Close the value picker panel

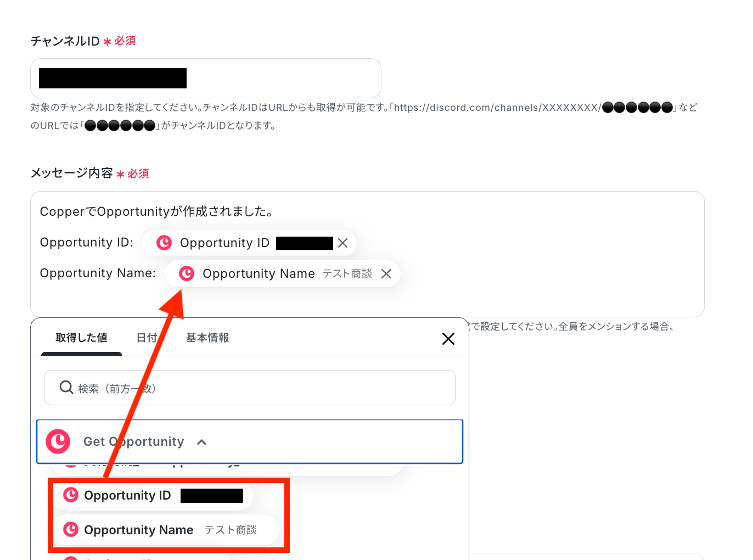(x=448, y=339)
